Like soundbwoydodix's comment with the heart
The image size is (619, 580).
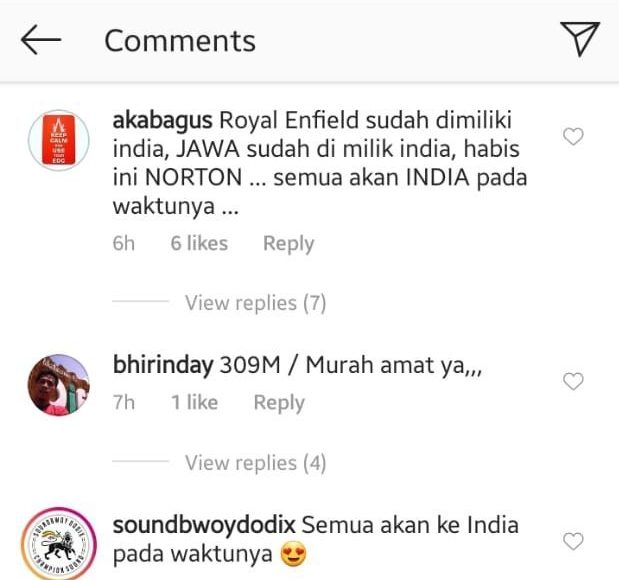point(573,541)
